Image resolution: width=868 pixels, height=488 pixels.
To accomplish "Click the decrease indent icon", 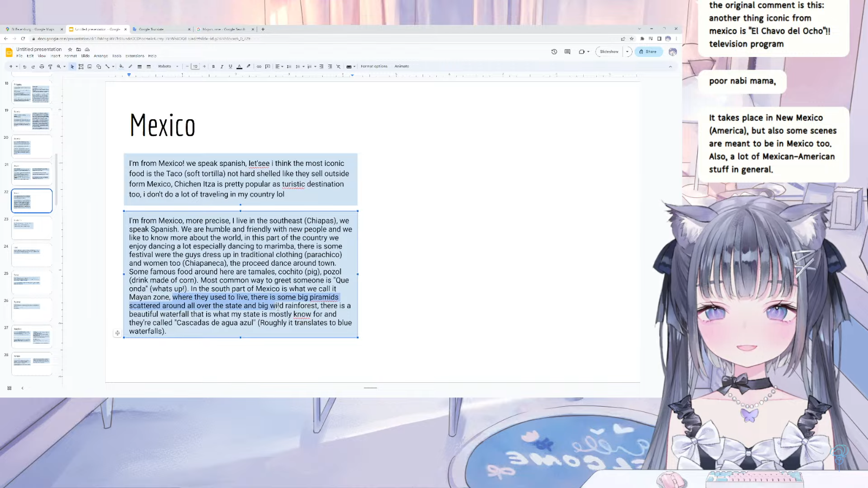I will (321, 66).
